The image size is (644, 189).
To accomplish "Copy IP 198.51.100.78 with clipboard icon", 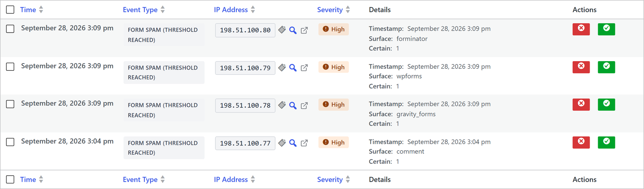I will 282,105.
